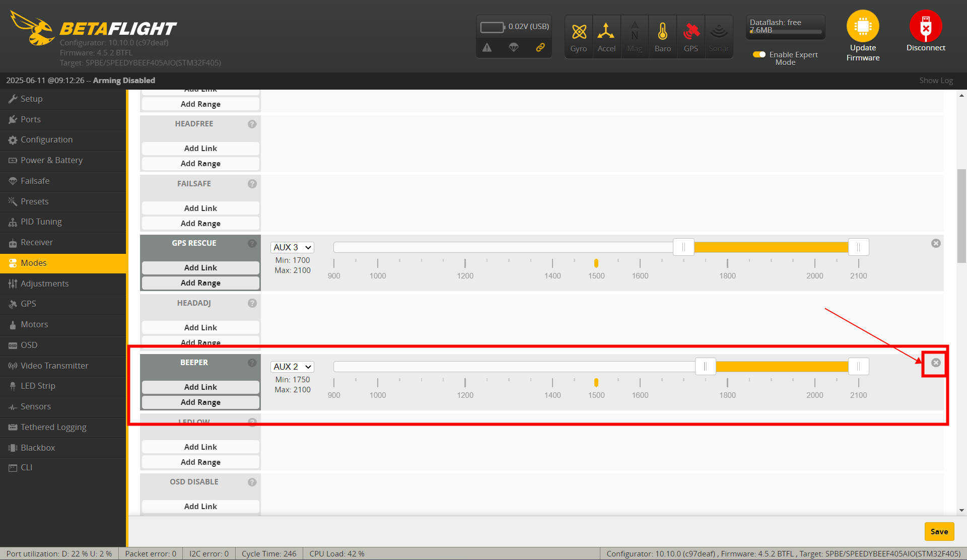The image size is (967, 560).
Task: Click the failsafe parachute status icon
Action: (x=514, y=47)
